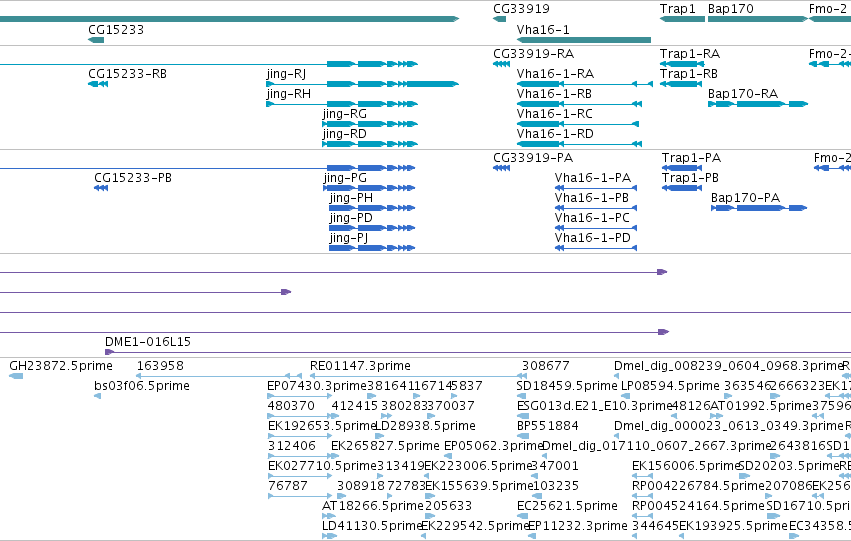Select the 308677 EST label
Image resolution: width=851 pixels, height=541 pixels.
pos(545,366)
